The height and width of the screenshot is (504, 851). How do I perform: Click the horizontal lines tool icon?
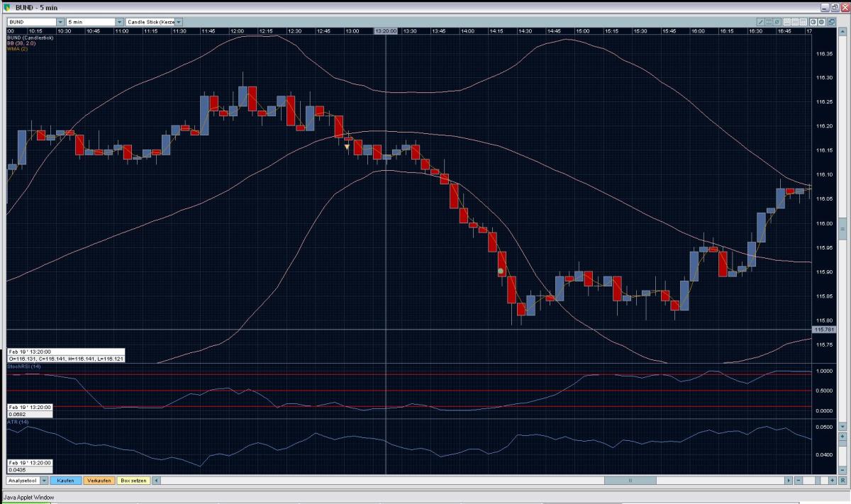(769, 22)
